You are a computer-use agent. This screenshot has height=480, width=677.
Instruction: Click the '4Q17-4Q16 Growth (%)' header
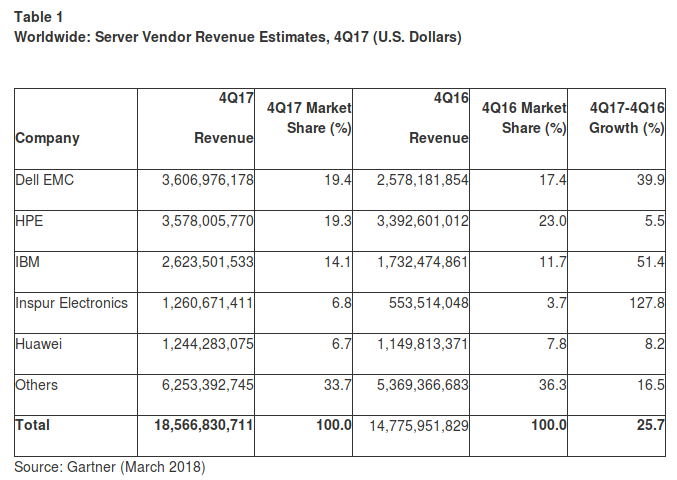[626, 118]
